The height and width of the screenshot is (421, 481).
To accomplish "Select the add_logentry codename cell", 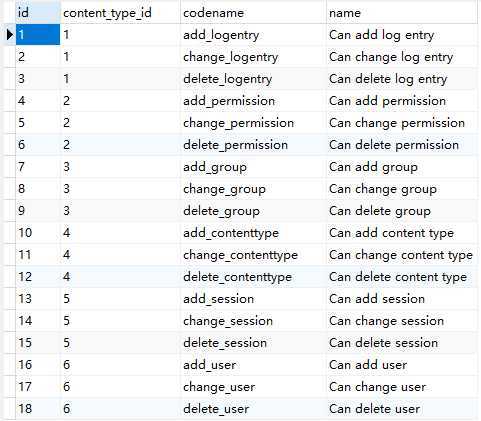I will (x=253, y=34).
